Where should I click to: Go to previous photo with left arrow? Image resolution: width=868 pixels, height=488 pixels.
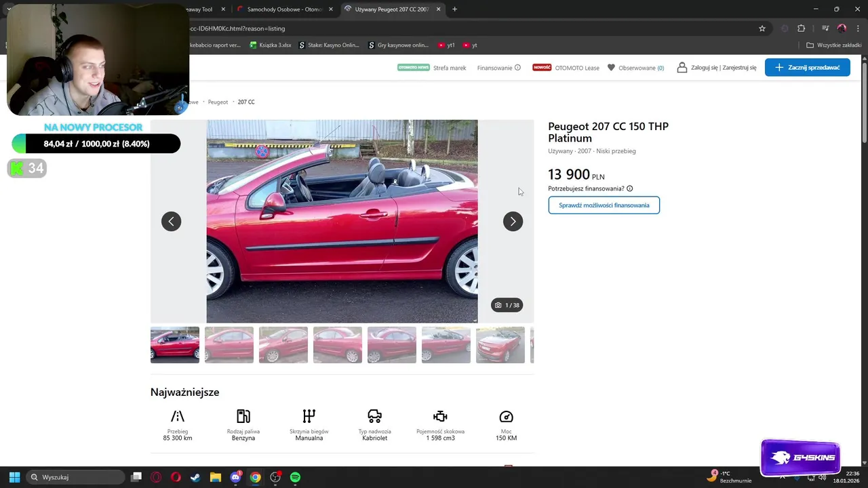point(171,222)
